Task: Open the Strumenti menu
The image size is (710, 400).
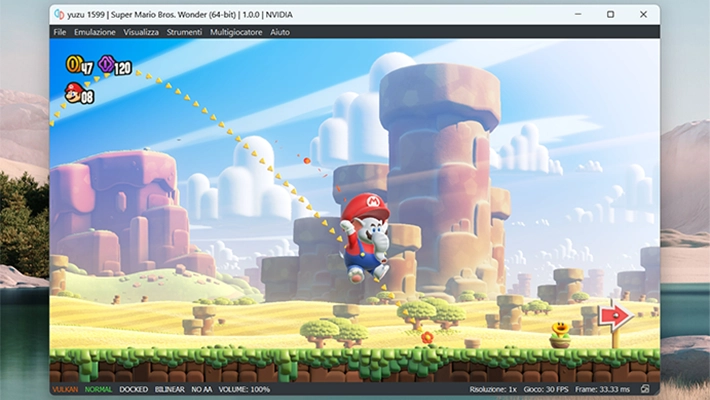Action: 184,32
